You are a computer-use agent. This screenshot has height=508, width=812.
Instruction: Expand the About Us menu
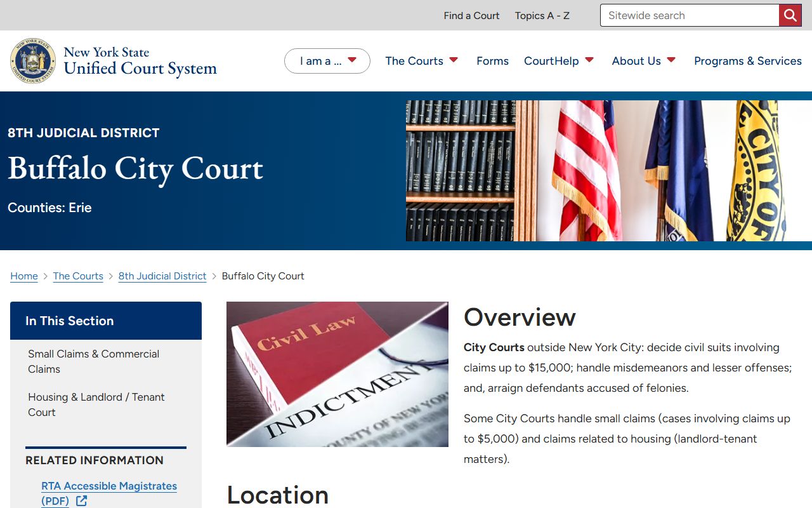coord(644,61)
